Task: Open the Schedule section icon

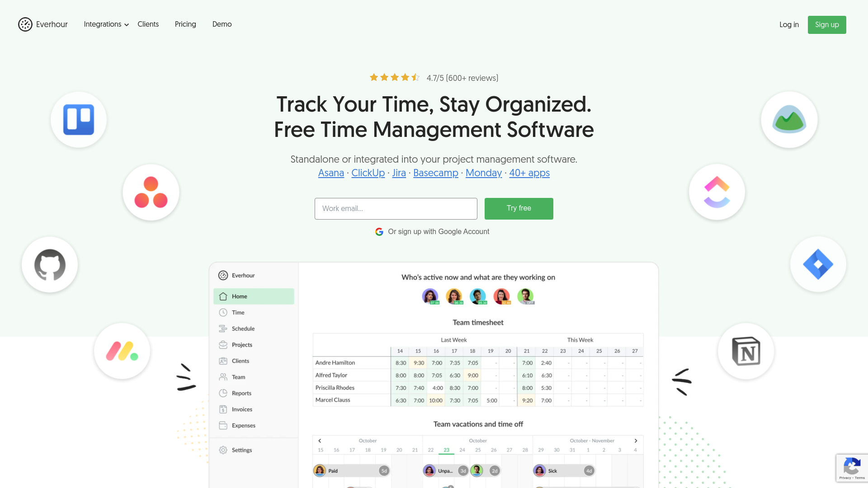Action: coord(224,328)
